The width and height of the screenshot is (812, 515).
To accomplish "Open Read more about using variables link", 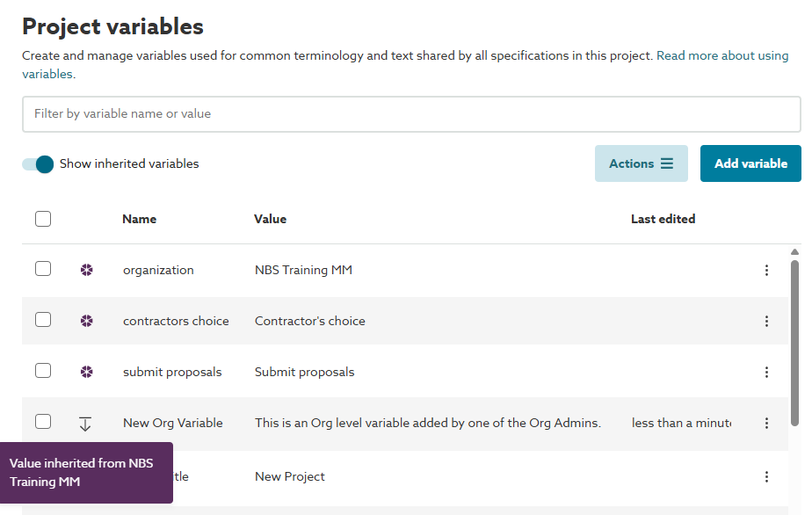I will click(721, 55).
